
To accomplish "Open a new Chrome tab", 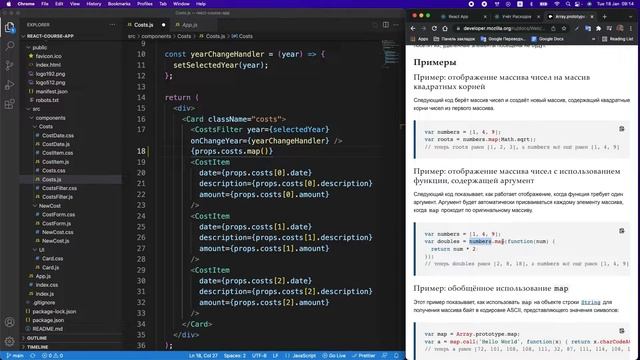I will [x=604, y=17].
